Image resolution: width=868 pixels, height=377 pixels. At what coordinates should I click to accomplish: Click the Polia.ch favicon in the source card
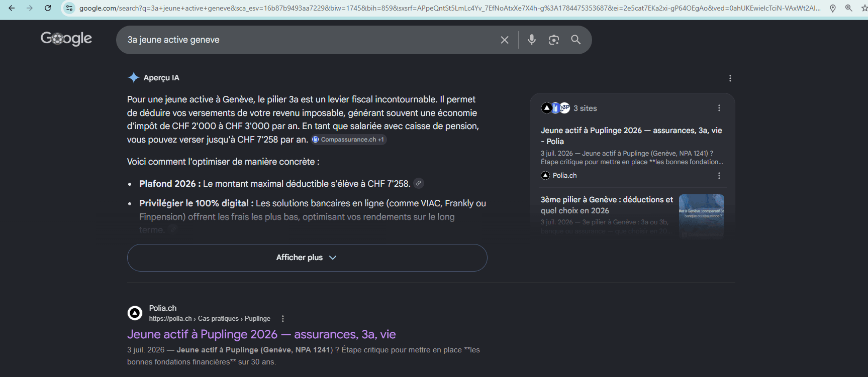[x=545, y=175]
